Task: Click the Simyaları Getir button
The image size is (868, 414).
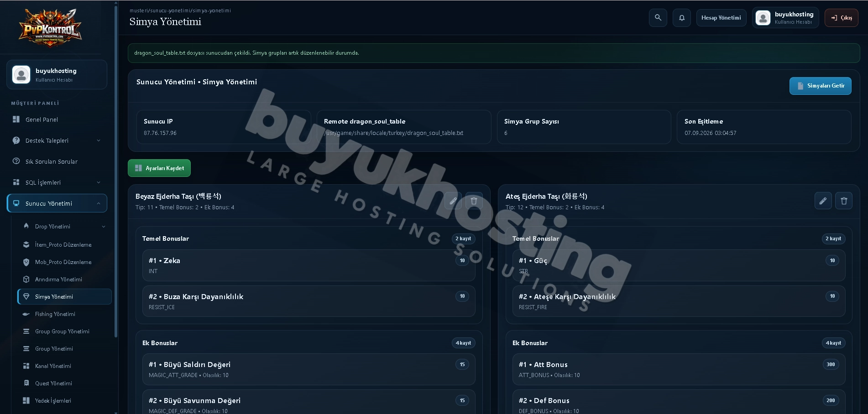Action: (820, 86)
